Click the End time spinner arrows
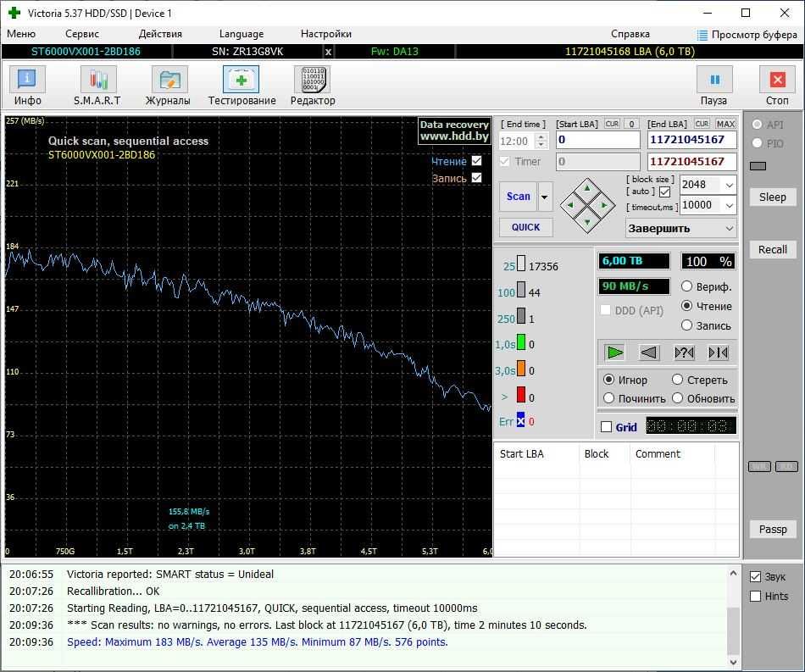Image resolution: width=805 pixels, height=672 pixels. point(541,142)
